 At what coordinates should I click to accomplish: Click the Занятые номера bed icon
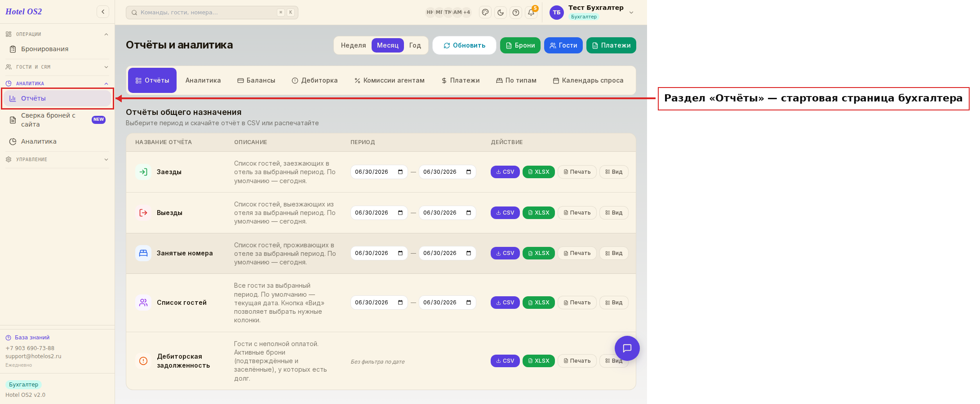(x=143, y=253)
